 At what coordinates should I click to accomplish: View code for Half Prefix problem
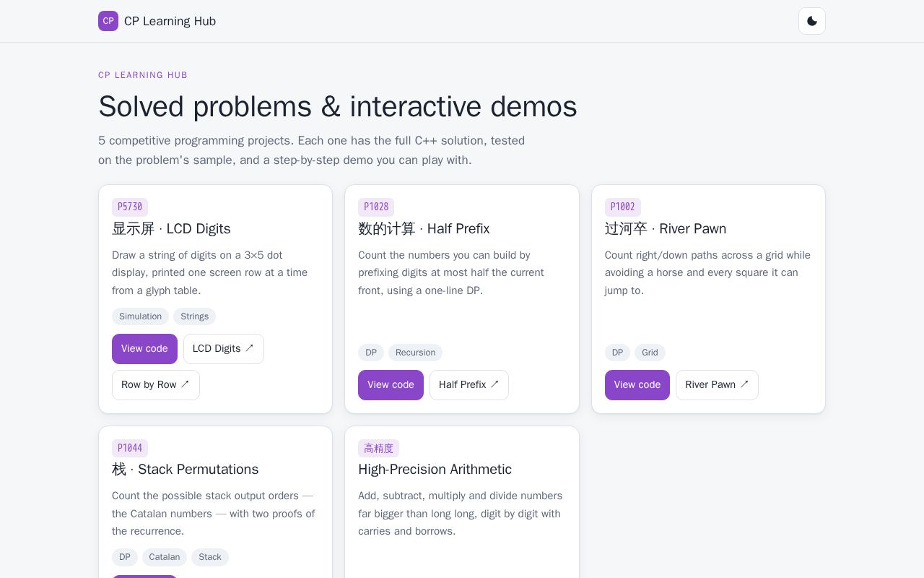[x=391, y=385]
